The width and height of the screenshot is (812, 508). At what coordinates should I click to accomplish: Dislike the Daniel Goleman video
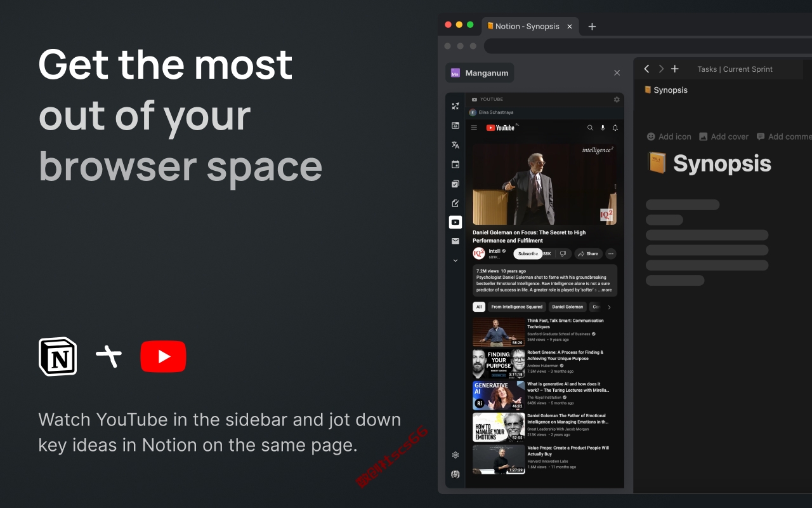click(x=563, y=253)
